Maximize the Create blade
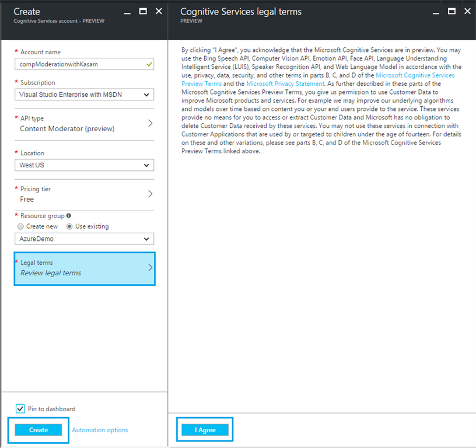The image size is (476, 448). pyautogui.click(x=143, y=11)
